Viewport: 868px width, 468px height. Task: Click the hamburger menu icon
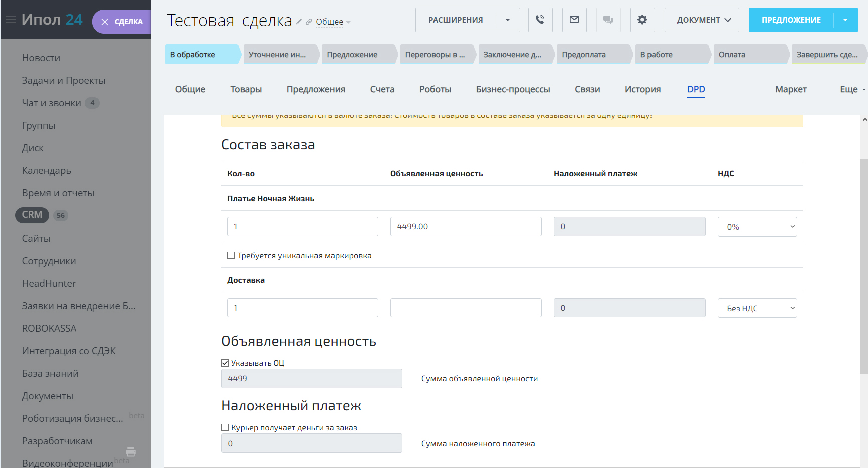[11, 20]
